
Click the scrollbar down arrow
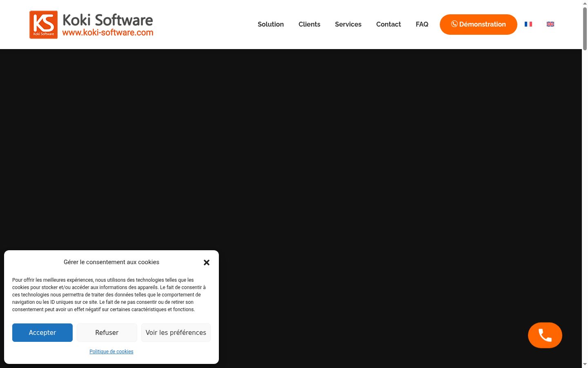coord(585,364)
